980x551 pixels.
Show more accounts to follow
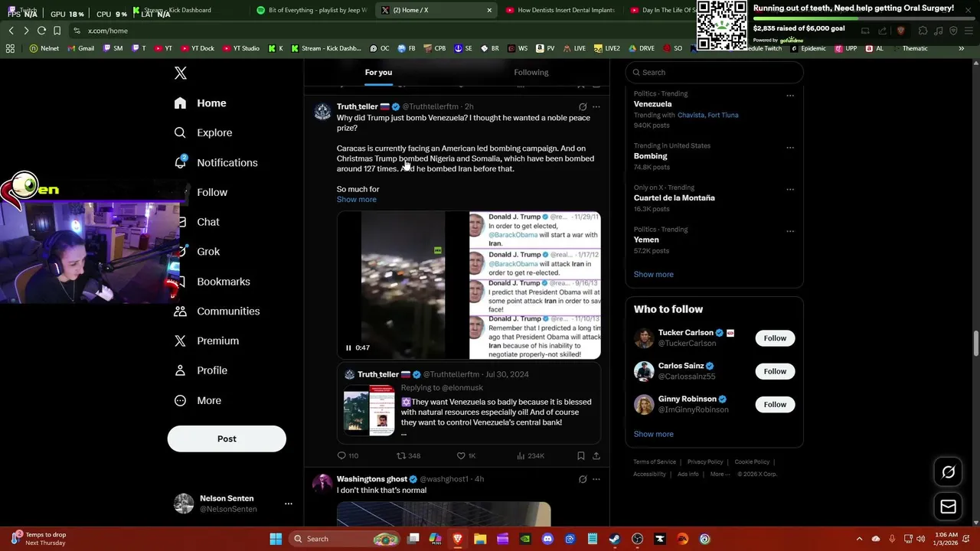tap(654, 434)
